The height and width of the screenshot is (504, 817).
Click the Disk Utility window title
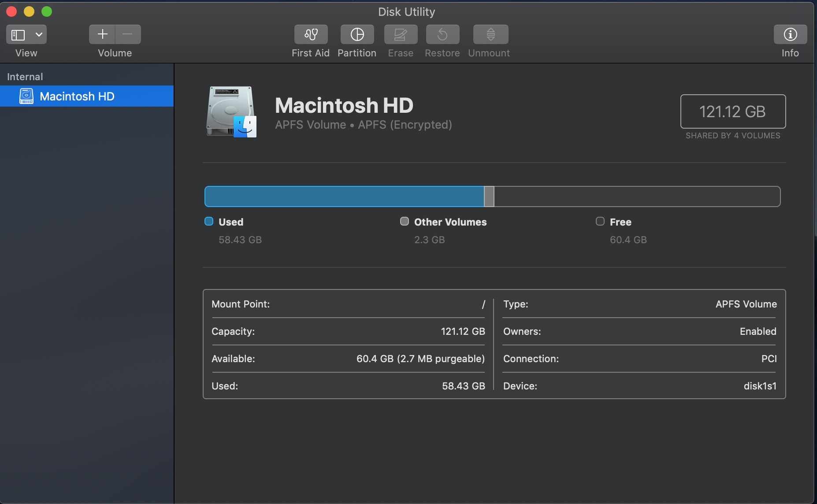[x=406, y=12]
